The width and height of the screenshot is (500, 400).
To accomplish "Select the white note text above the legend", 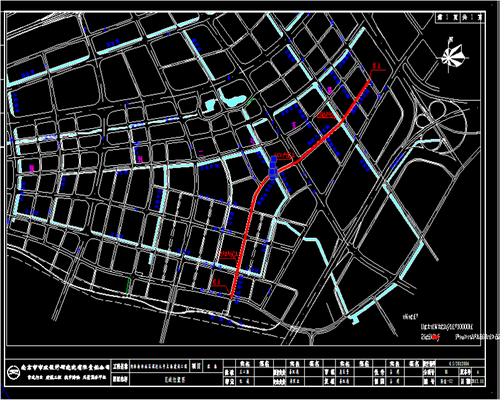I will click(x=447, y=327).
